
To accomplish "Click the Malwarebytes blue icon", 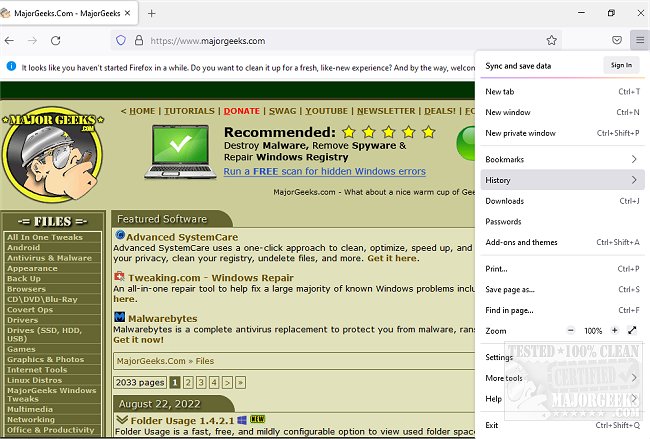I will (119, 317).
